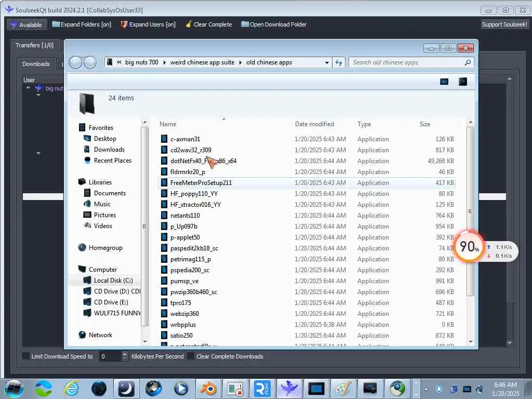This screenshot has height=399, width=532.
Task: Open Videos library in navigation pane
Action: pyautogui.click(x=103, y=225)
